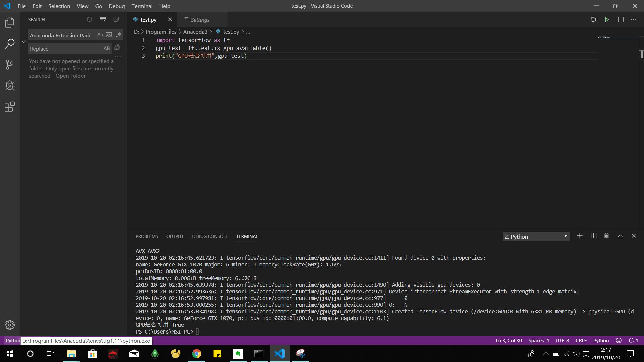Switch to the DEBUG CONSOLE tab

[210, 236]
